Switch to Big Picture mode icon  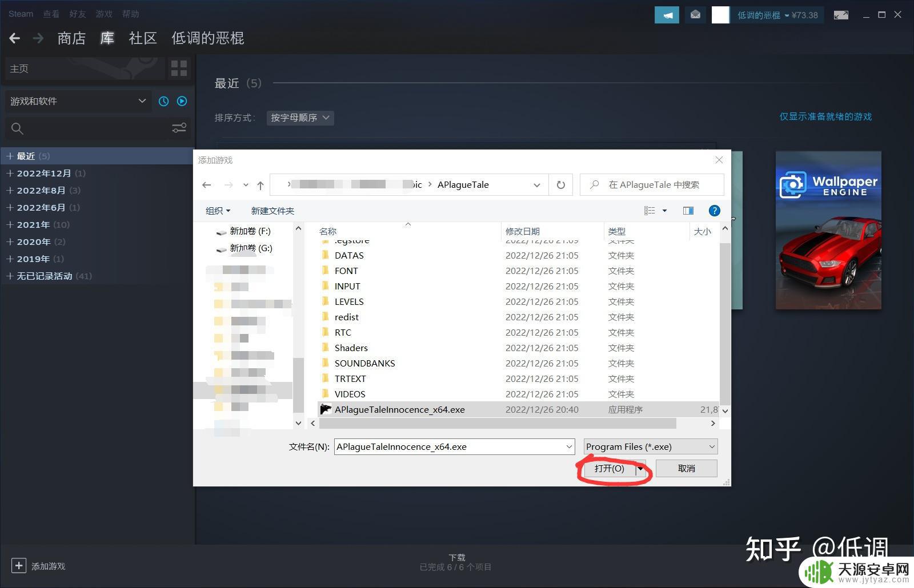click(x=841, y=15)
